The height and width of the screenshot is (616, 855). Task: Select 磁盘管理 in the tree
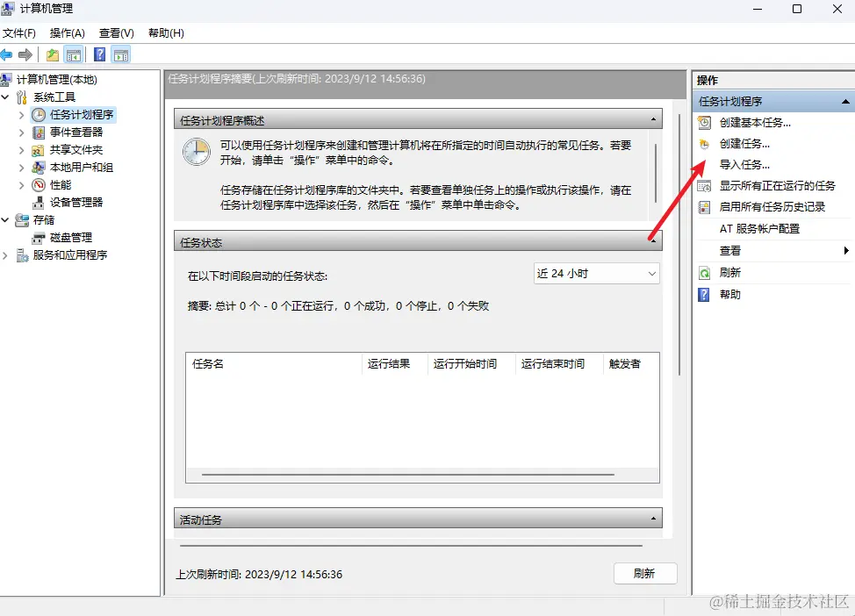coord(71,238)
